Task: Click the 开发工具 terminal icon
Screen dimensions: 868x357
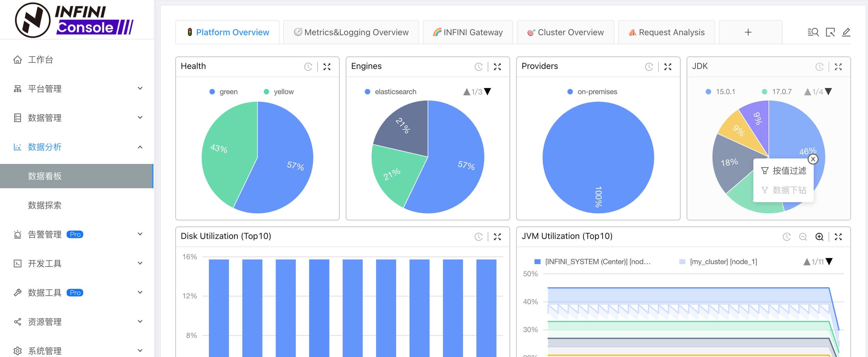Action: tap(18, 263)
